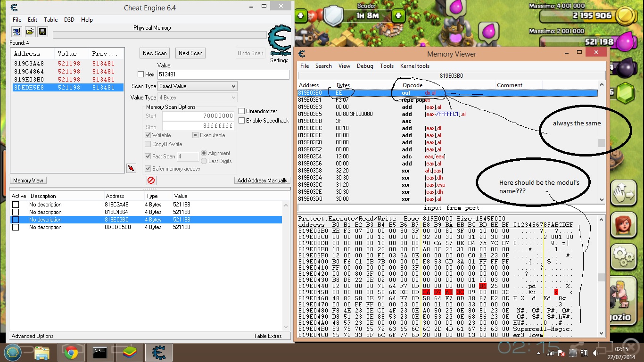Toggle the Unrandomizer checkbox
Image resolution: width=644 pixels, height=362 pixels.
(242, 111)
